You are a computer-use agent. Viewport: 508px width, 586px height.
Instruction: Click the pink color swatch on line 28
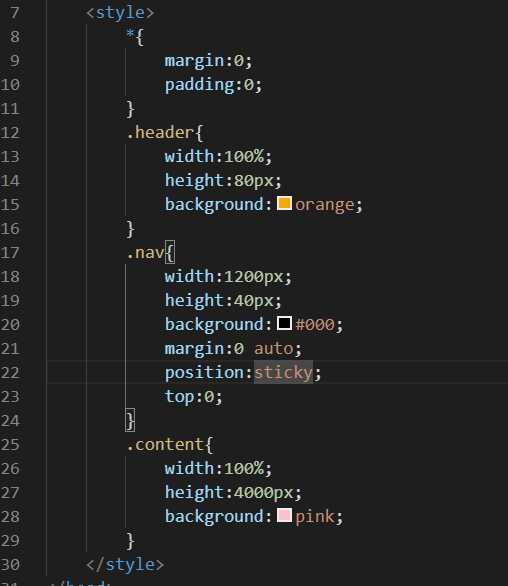pos(284,515)
